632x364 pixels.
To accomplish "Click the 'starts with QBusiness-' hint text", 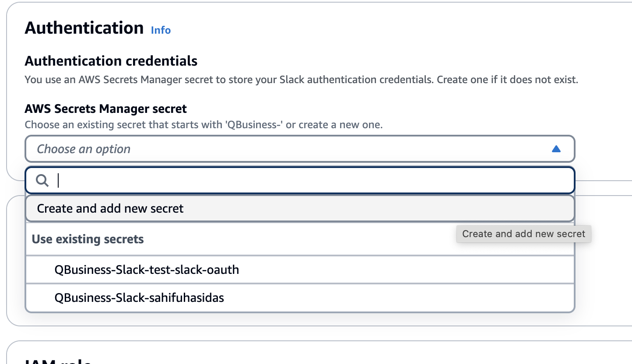I will pyautogui.click(x=204, y=125).
